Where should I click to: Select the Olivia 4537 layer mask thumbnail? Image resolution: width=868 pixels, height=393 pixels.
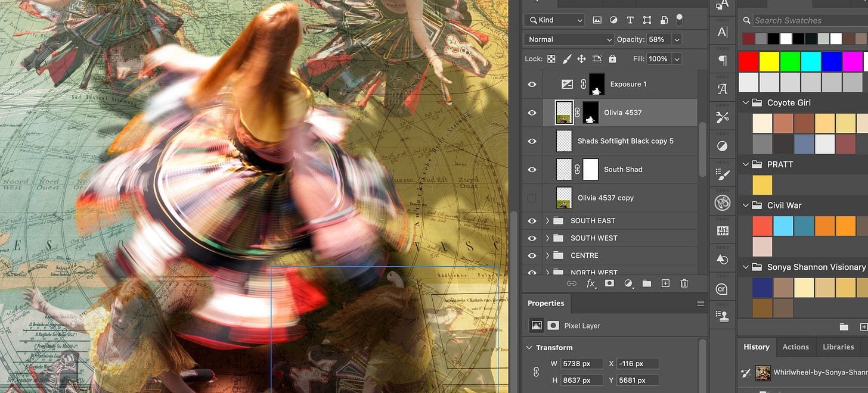(x=590, y=113)
